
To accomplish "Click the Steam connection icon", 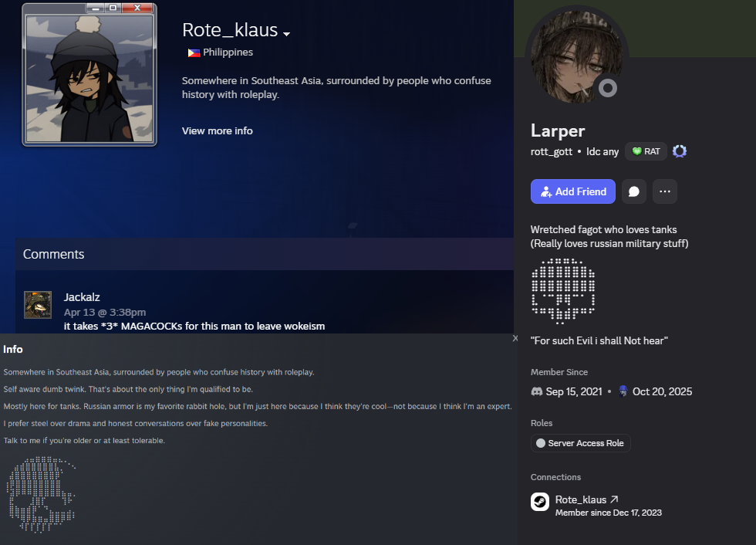I will click(x=540, y=502).
